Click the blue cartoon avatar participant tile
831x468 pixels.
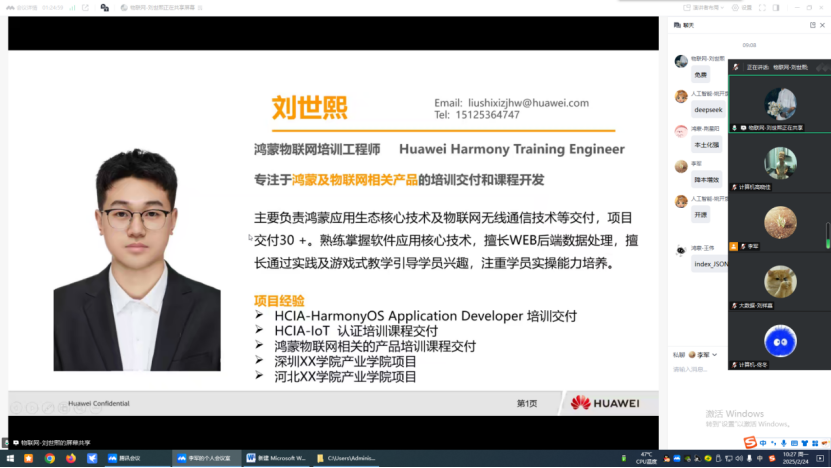[x=779, y=341]
